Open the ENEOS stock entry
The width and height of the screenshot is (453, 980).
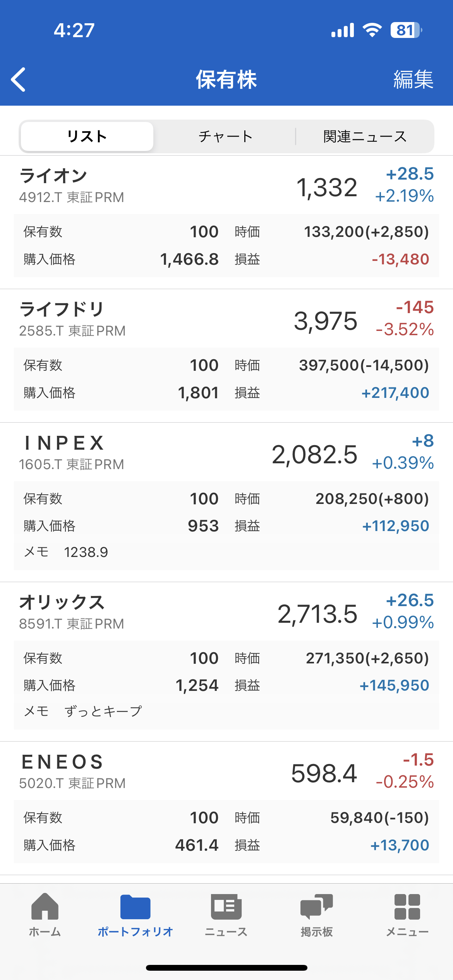tap(226, 808)
